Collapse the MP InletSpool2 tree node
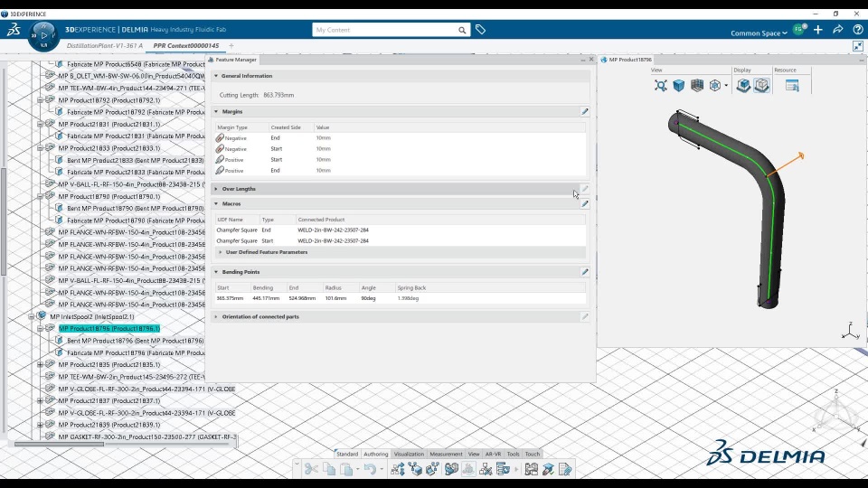 click(x=32, y=317)
